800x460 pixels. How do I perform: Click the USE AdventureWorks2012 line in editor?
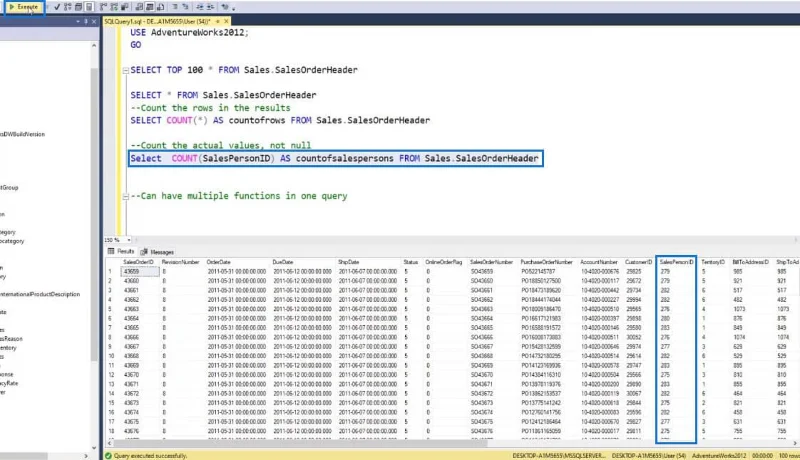coord(189,33)
